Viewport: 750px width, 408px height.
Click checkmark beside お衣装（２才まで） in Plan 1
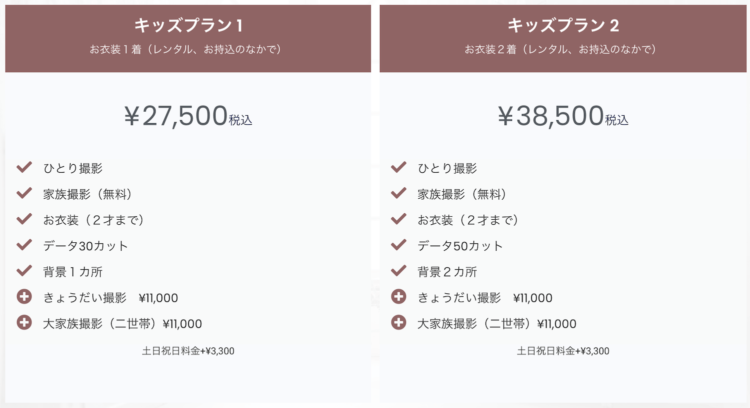coord(24,219)
